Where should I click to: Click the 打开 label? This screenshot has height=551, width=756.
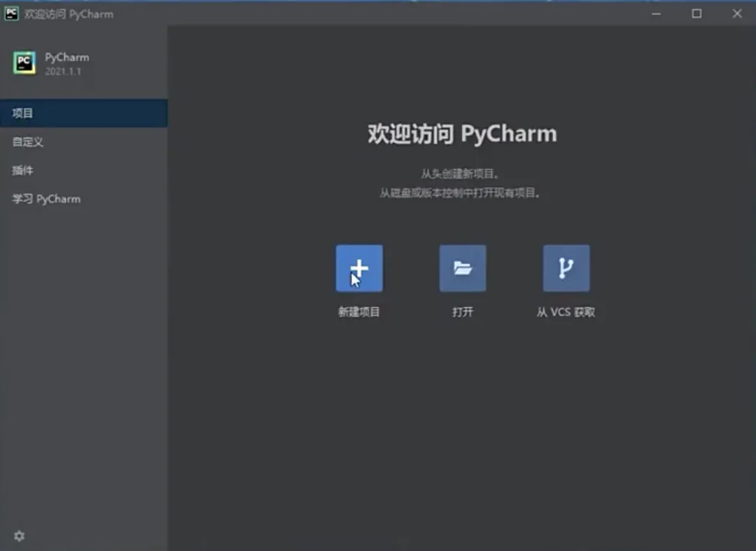coord(463,312)
